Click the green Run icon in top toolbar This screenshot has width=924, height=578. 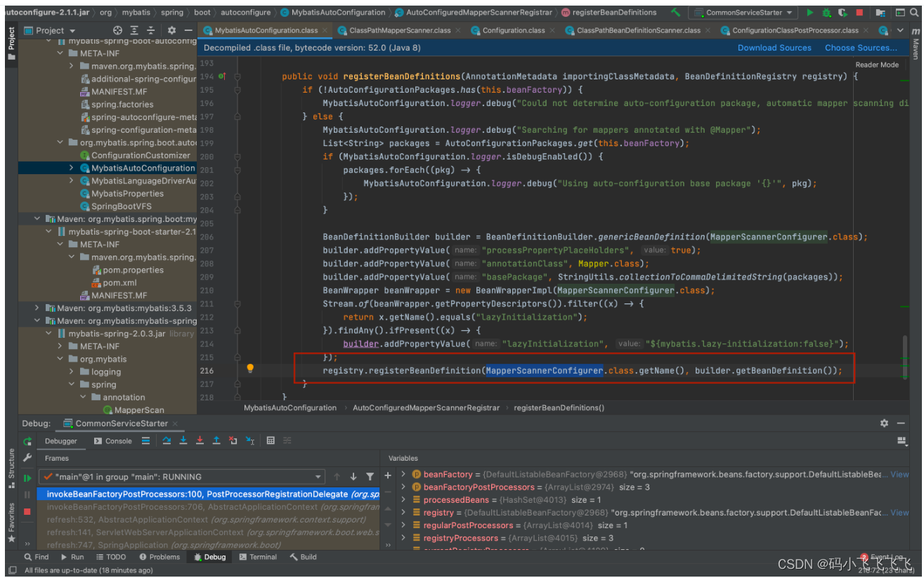pyautogui.click(x=810, y=12)
